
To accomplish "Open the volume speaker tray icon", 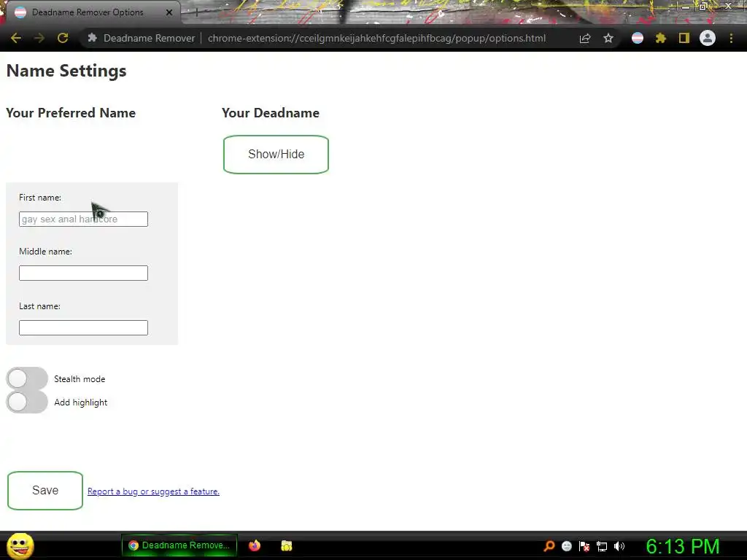I will [x=619, y=545].
